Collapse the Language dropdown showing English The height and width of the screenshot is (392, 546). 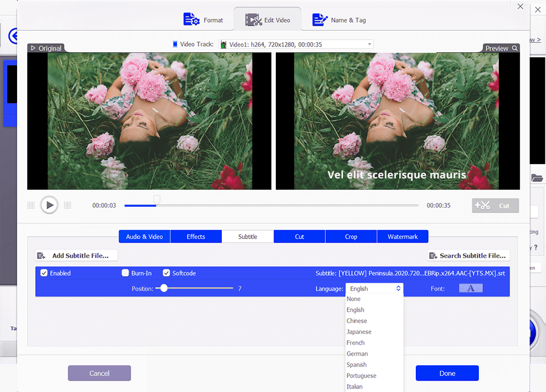pos(374,289)
